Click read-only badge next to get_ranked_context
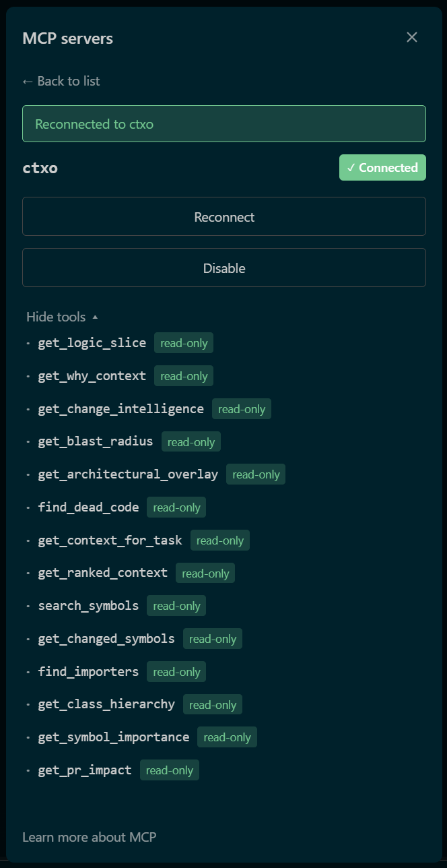Screen dimensions: 447x868 click(x=205, y=573)
